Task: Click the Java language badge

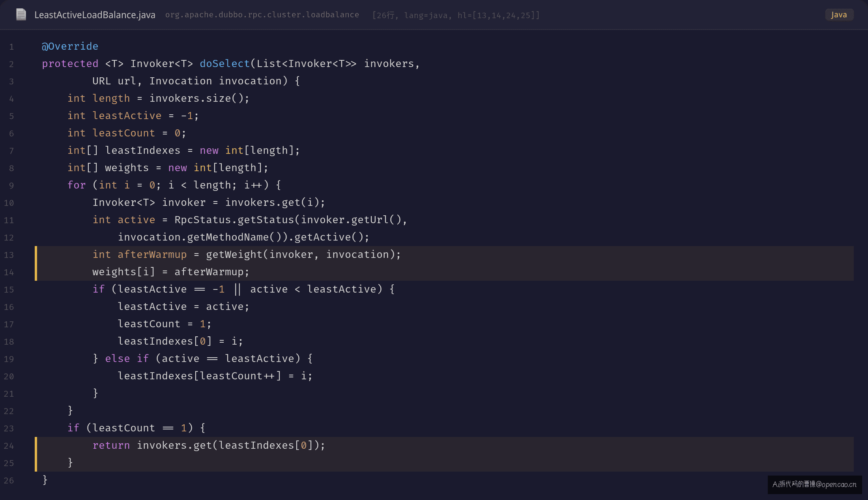Action: pos(839,15)
